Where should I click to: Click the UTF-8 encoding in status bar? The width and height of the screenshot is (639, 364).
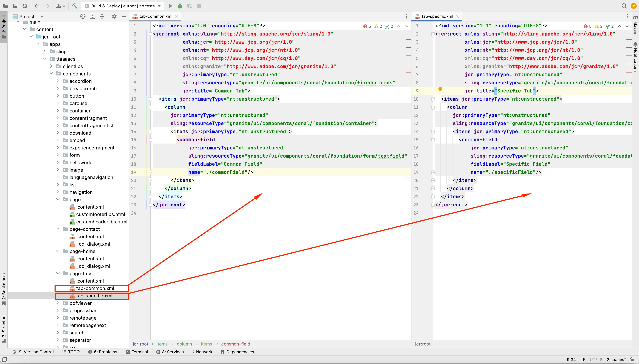pyautogui.click(x=596, y=360)
